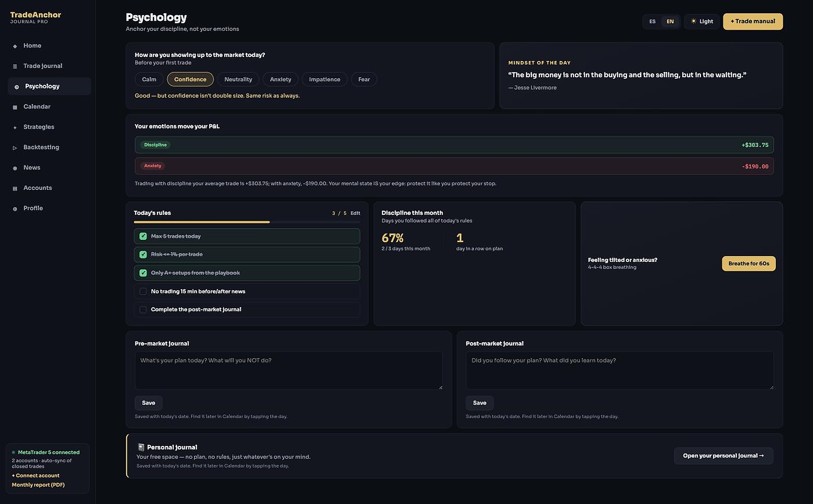Open your personal journal

coord(723,455)
